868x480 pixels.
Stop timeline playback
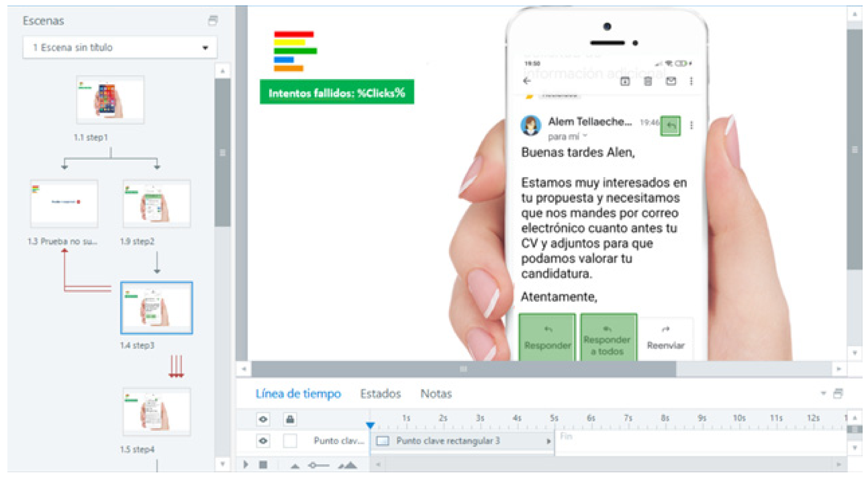point(263,465)
